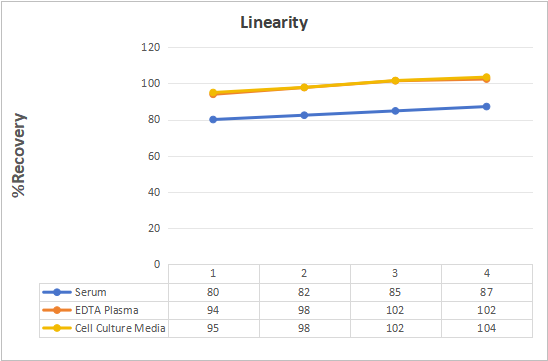Select the 120 value axis label
548x361 pixels.
tap(151, 47)
